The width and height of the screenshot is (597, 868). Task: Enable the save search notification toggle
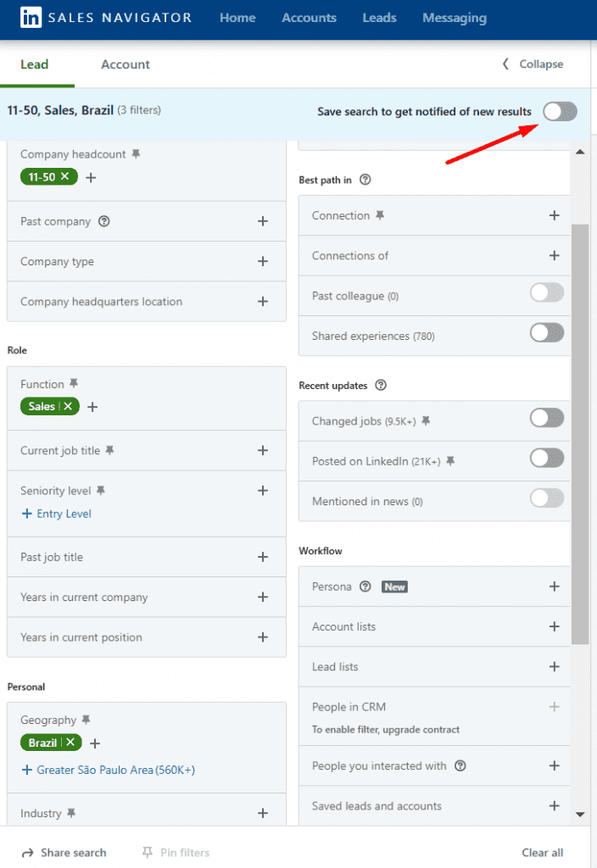(560, 111)
